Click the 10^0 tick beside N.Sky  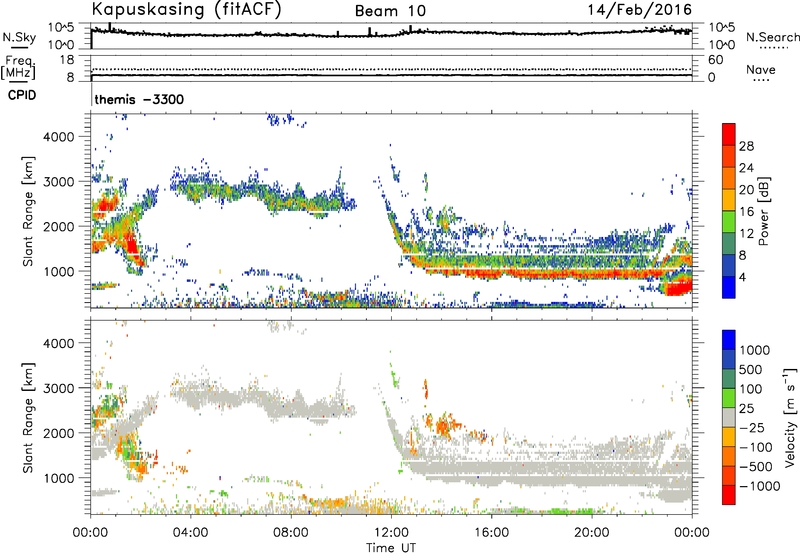61,45
